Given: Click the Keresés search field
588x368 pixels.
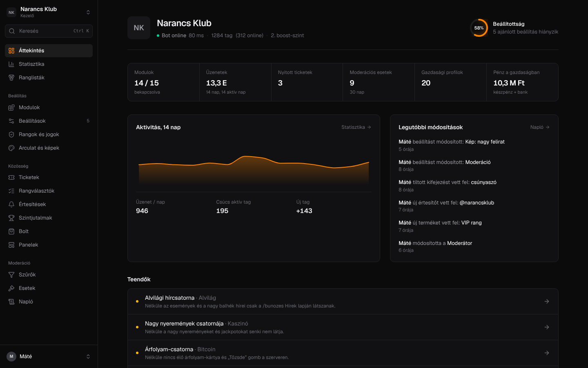Looking at the screenshot, I should click(x=49, y=31).
